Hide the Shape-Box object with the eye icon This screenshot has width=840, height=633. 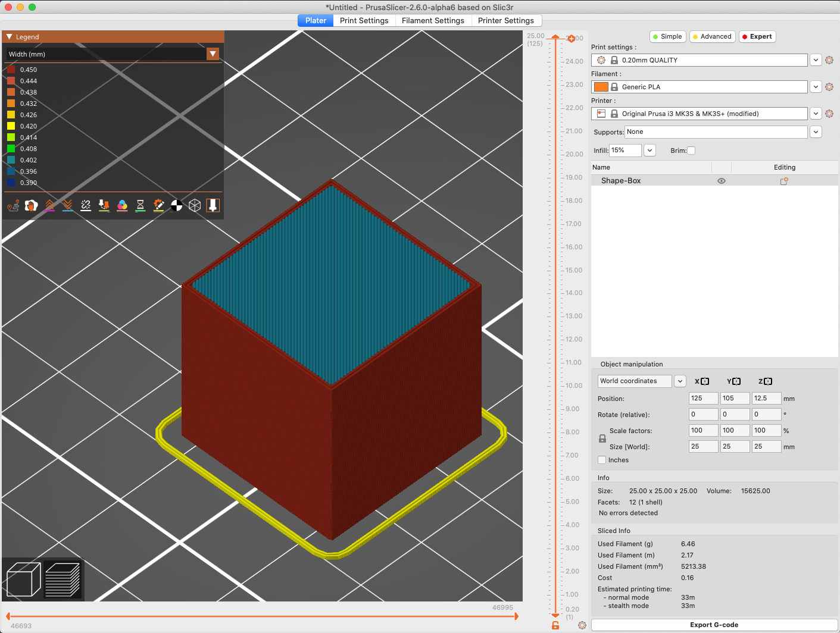click(721, 180)
